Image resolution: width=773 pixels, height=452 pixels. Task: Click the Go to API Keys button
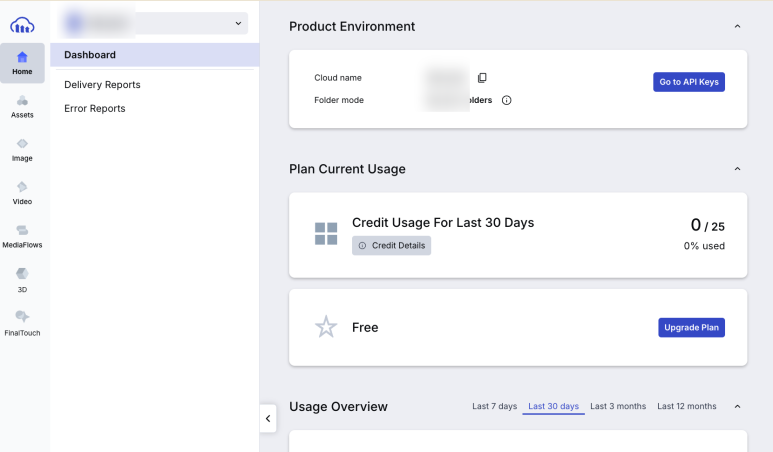tap(688, 82)
